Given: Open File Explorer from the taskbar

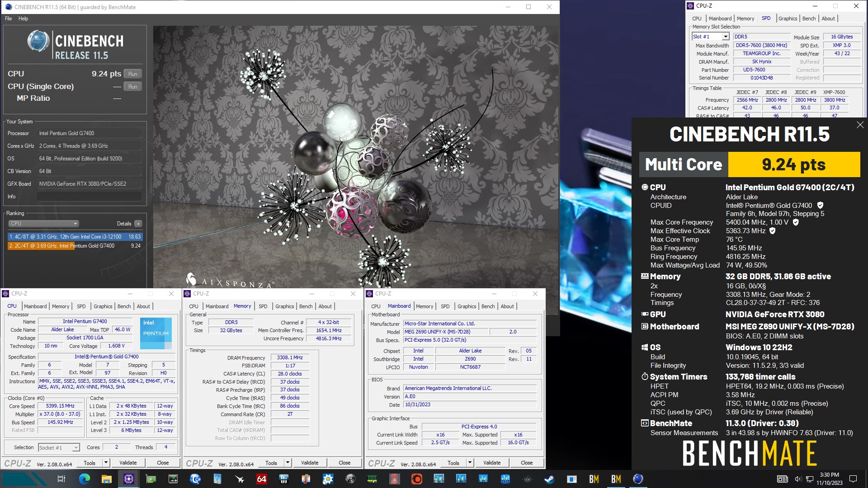Looking at the screenshot, I should point(106,479).
